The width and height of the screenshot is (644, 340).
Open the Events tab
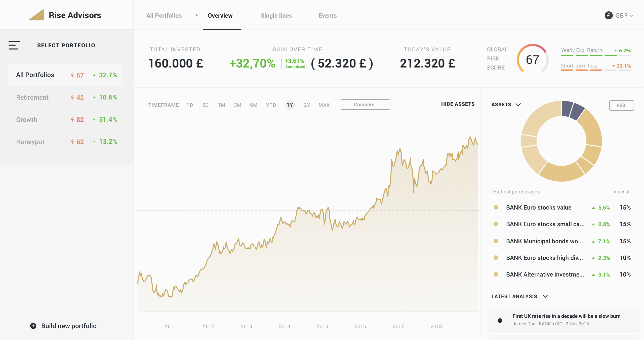[x=327, y=16]
